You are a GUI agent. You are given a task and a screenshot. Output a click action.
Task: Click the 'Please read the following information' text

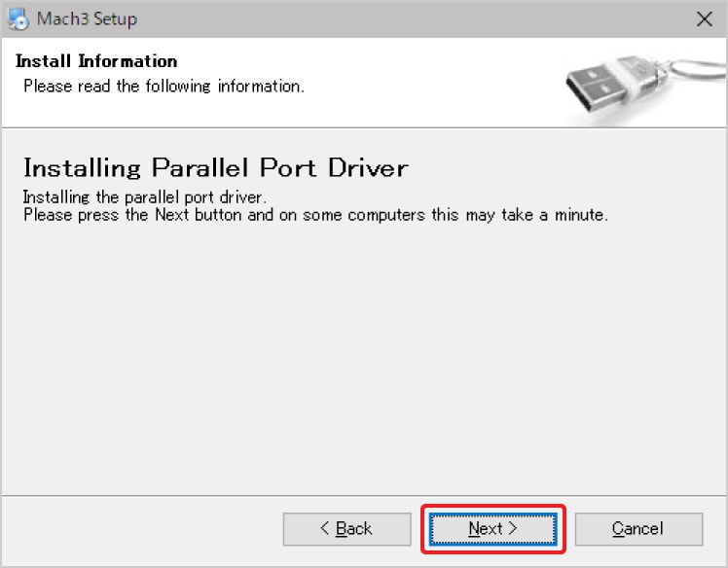tap(164, 87)
